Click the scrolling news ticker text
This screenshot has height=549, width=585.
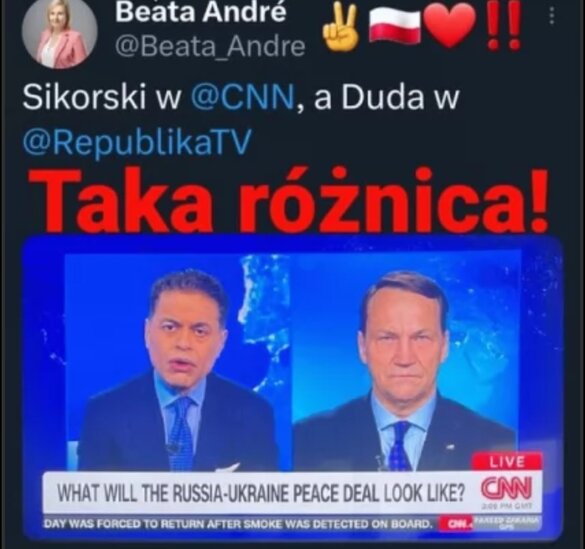(x=238, y=524)
